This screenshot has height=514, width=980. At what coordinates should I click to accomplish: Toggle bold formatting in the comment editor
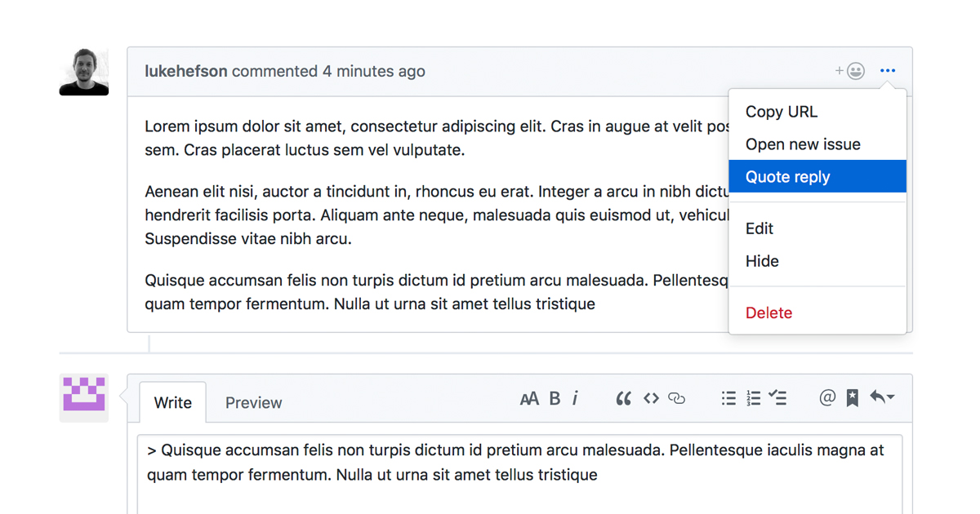coord(555,398)
